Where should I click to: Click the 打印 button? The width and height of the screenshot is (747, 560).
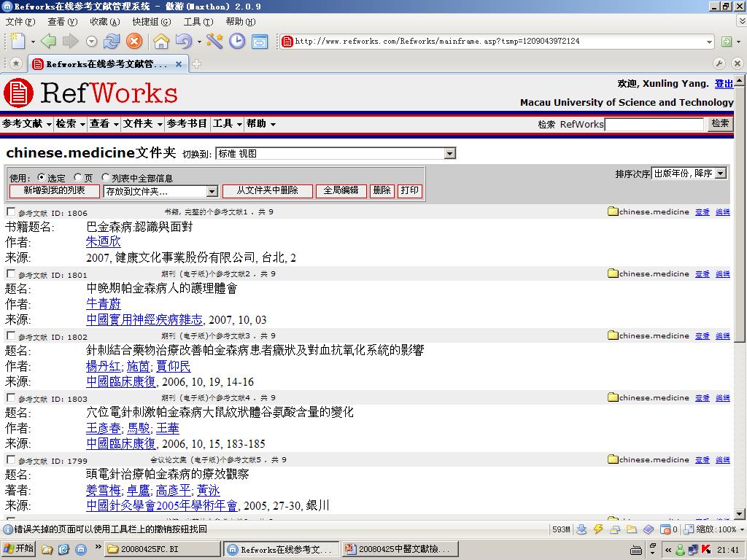pos(410,191)
